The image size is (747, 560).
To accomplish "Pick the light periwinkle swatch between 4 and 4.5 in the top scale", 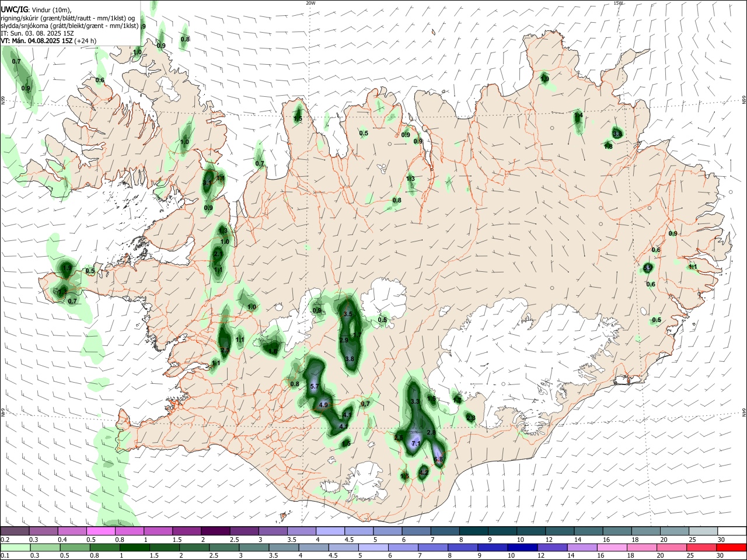I will [x=329, y=531].
